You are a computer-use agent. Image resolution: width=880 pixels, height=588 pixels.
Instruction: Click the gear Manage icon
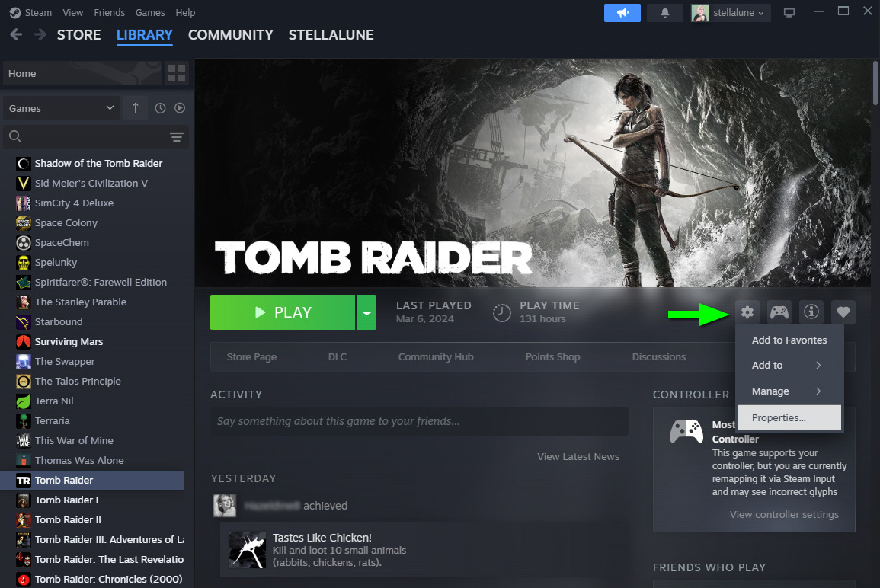click(x=747, y=312)
